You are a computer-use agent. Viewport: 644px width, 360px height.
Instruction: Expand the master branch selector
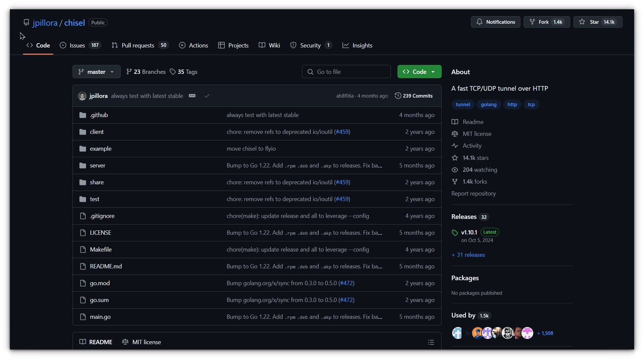96,71
